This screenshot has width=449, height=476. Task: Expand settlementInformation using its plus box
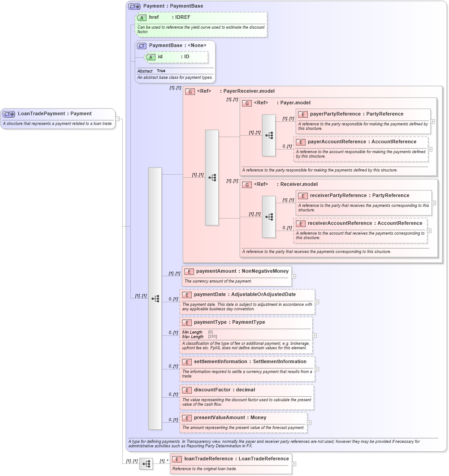(317, 369)
